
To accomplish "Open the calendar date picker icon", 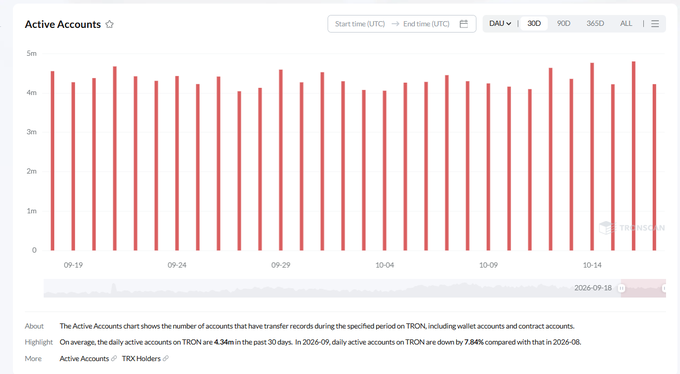I will click(464, 24).
